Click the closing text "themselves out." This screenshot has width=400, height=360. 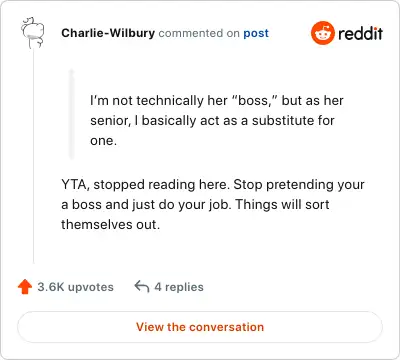pos(110,224)
